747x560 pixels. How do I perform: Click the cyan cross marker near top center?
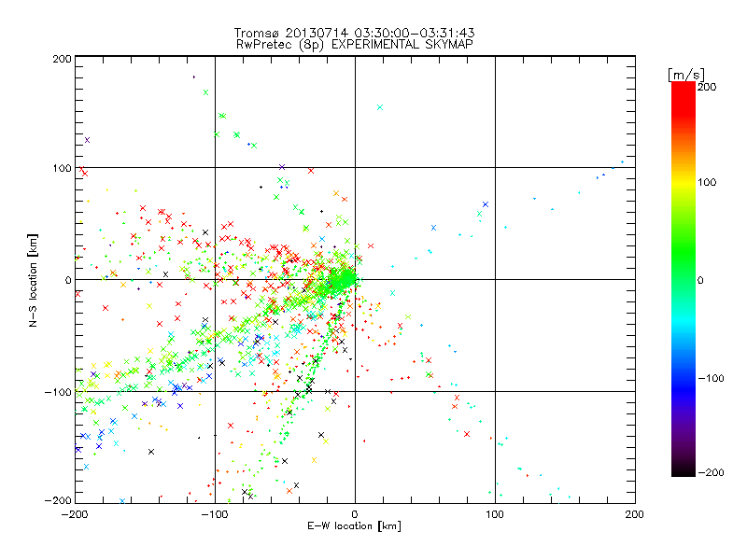[x=380, y=107]
